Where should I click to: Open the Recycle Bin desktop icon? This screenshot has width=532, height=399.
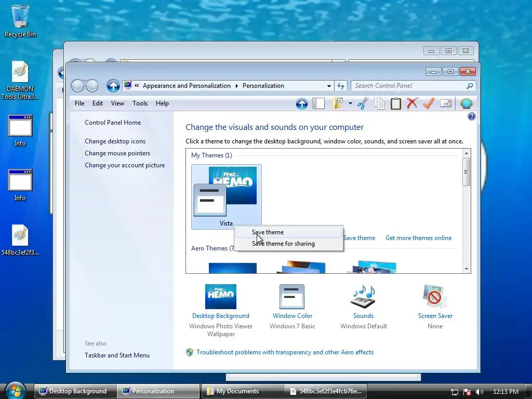point(20,21)
